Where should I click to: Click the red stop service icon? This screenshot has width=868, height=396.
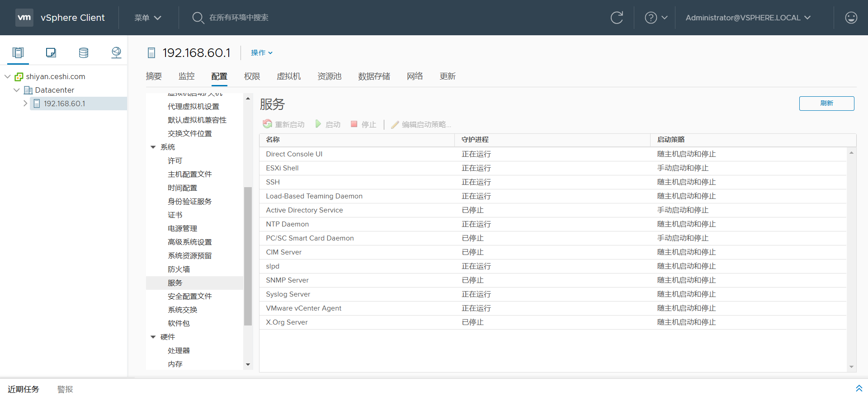[x=354, y=124]
